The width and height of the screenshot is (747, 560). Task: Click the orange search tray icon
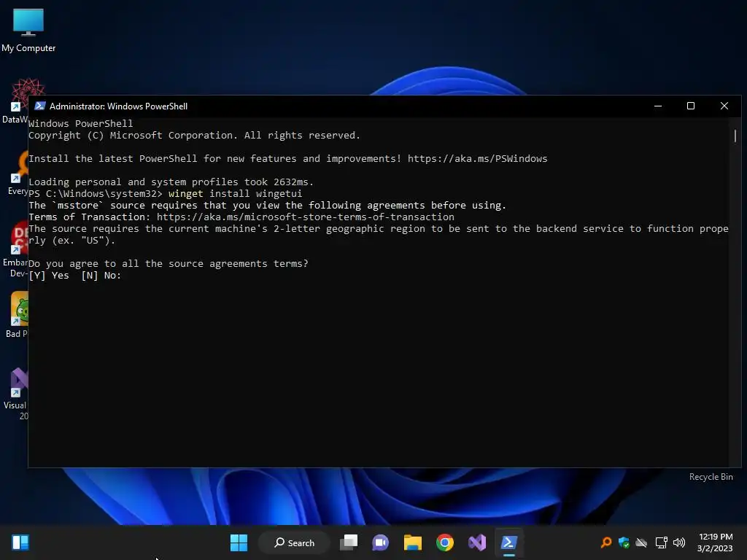click(606, 542)
